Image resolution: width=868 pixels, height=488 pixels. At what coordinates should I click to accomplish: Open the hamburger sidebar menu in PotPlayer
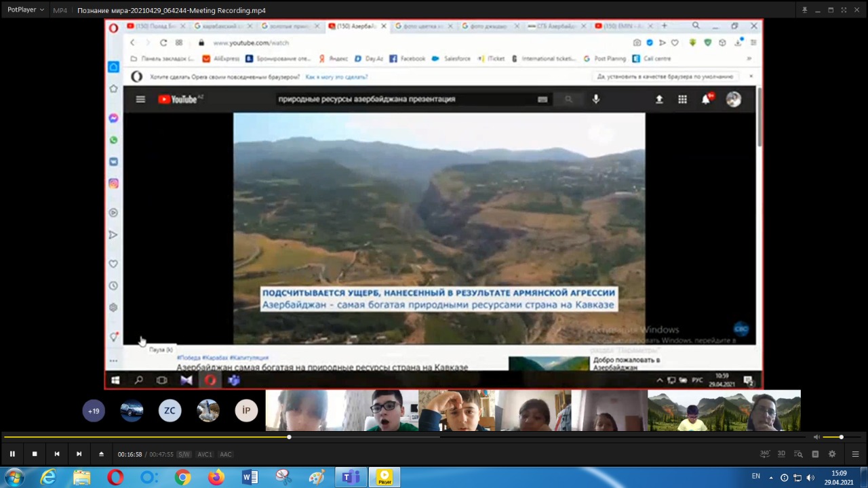[x=855, y=454]
